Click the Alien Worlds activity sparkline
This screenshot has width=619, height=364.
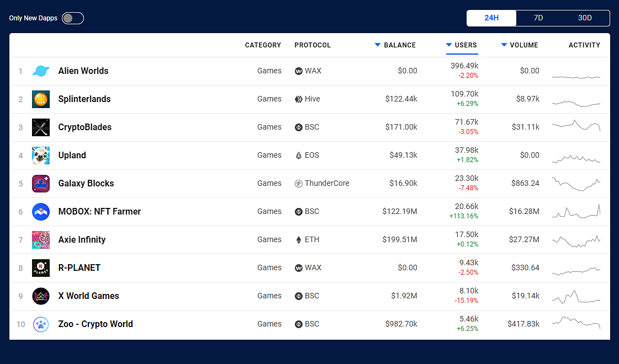(x=576, y=77)
